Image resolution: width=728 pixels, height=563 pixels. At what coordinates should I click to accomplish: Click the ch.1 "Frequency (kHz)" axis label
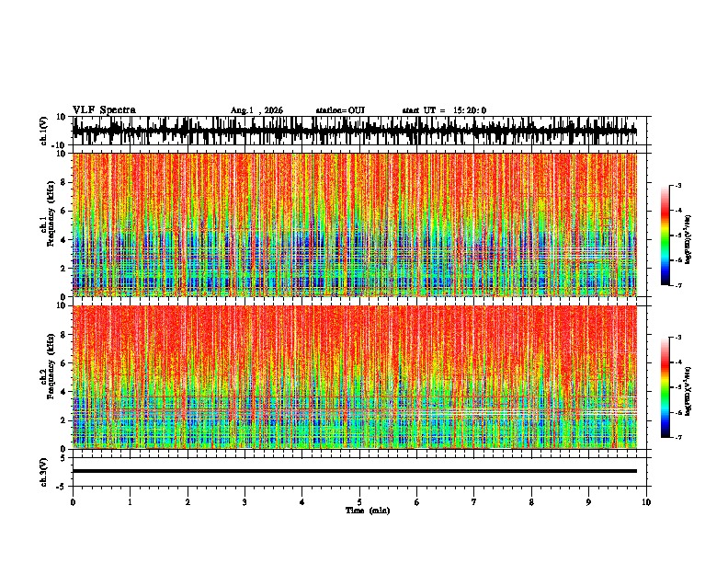pyautogui.click(x=51, y=213)
